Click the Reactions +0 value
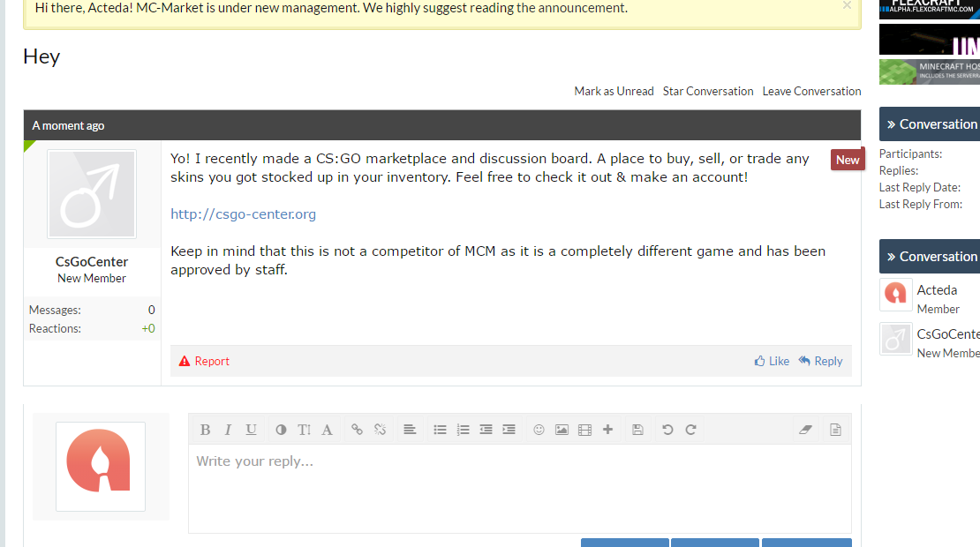980x547 pixels. pos(148,328)
